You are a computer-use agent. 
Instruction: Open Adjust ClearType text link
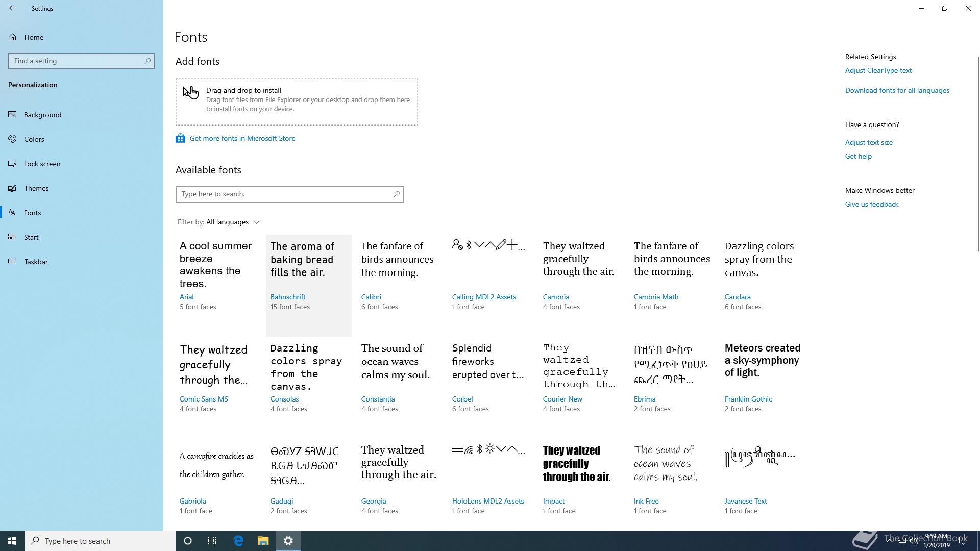click(878, 70)
